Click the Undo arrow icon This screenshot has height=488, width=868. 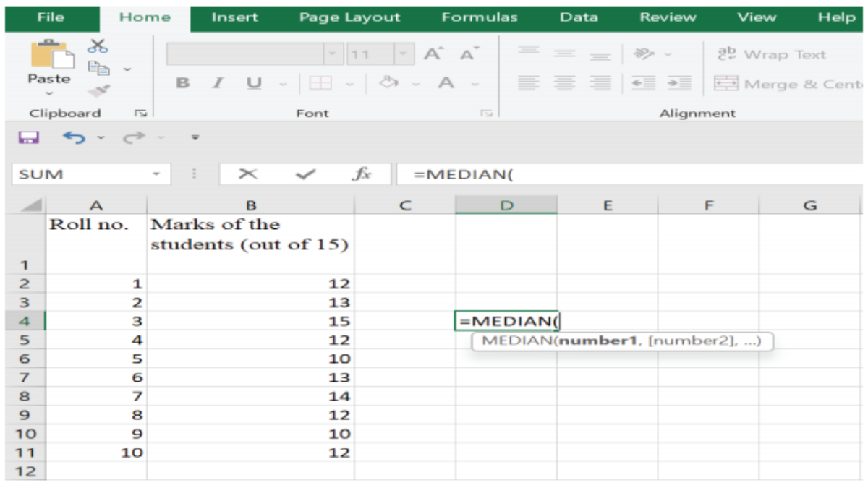72,137
